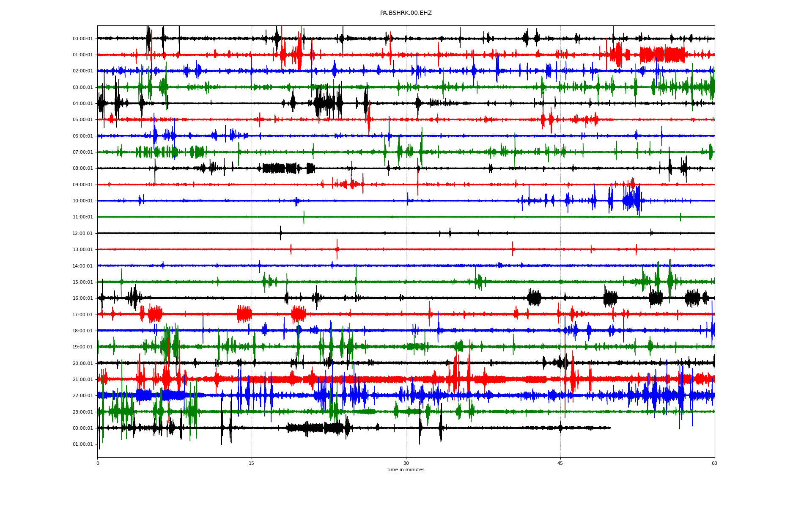Click the 30 tick on the x-axis
This screenshot has width=812, height=508.
(406, 463)
